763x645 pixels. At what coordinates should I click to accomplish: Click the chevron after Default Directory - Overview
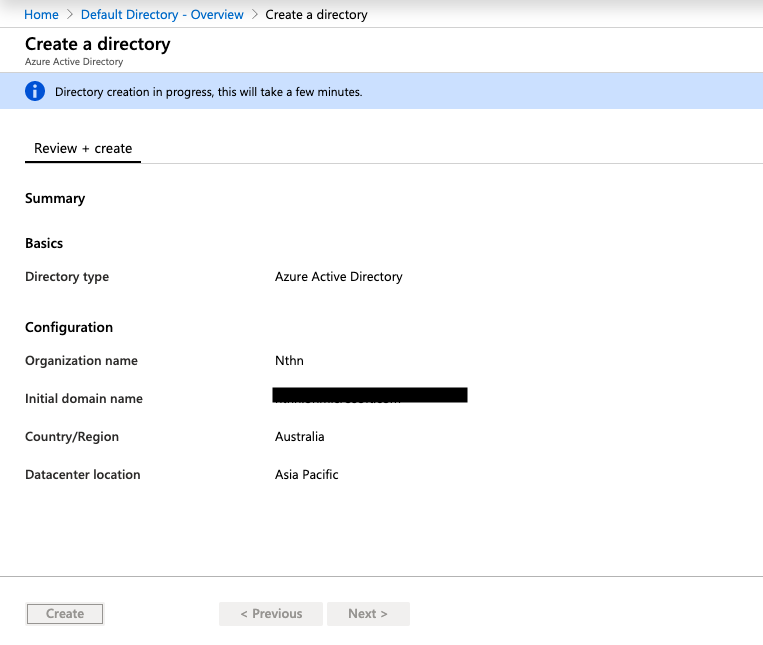[255, 15]
